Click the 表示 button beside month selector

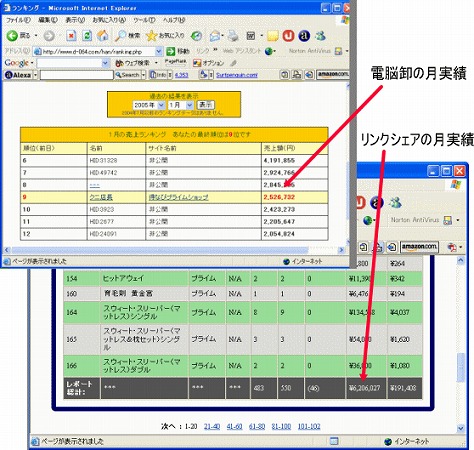click(x=205, y=105)
